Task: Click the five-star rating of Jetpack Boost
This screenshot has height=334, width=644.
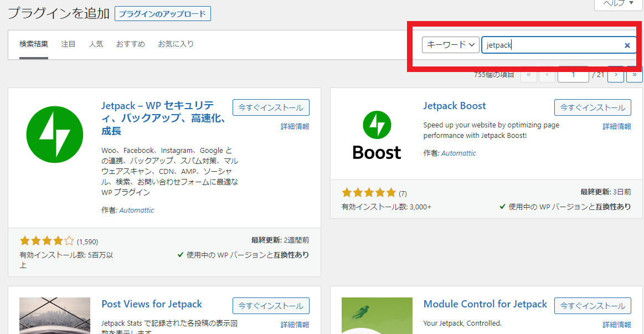Action: coord(369,193)
